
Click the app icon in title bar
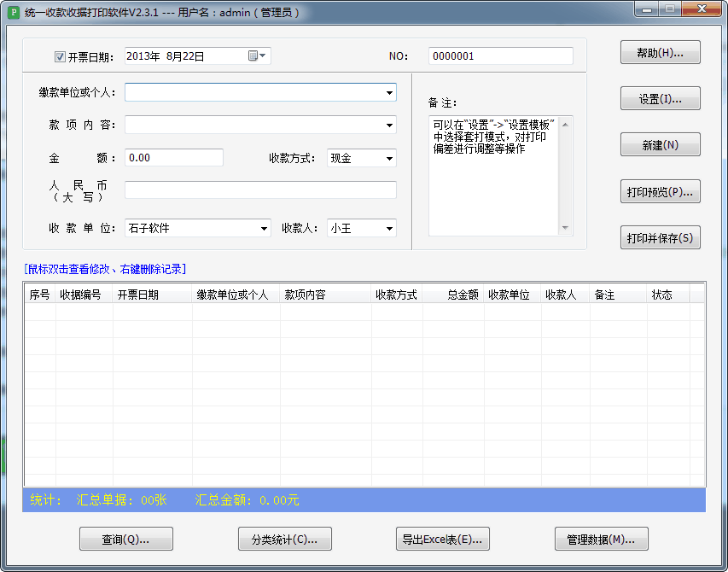pyautogui.click(x=13, y=13)
